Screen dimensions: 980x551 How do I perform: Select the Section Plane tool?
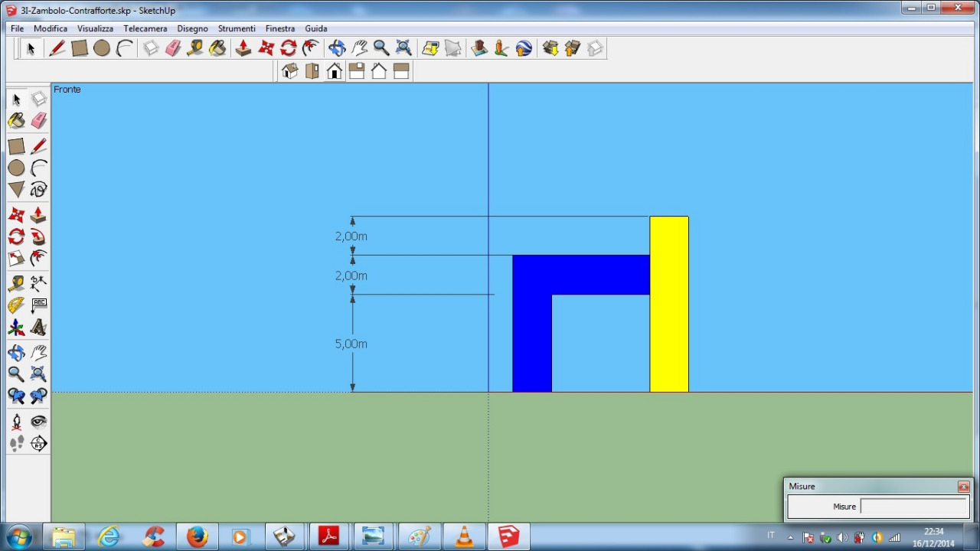38,444
